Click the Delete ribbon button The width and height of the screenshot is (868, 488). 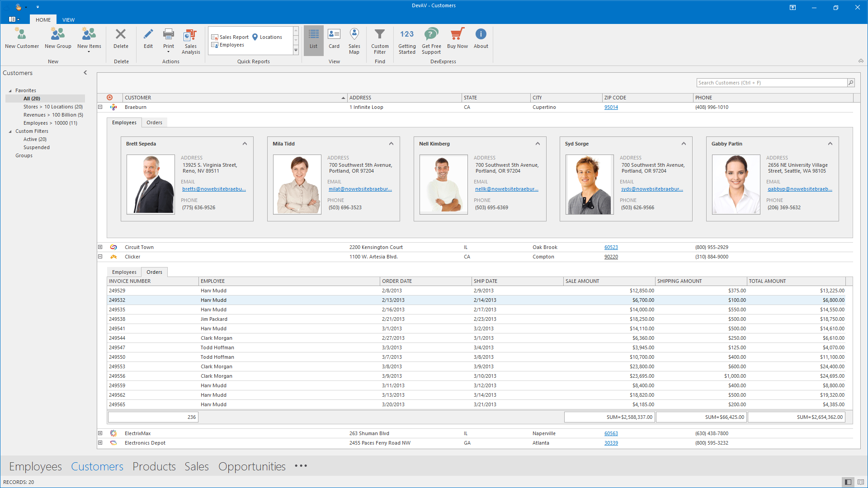tap(121, 39)
